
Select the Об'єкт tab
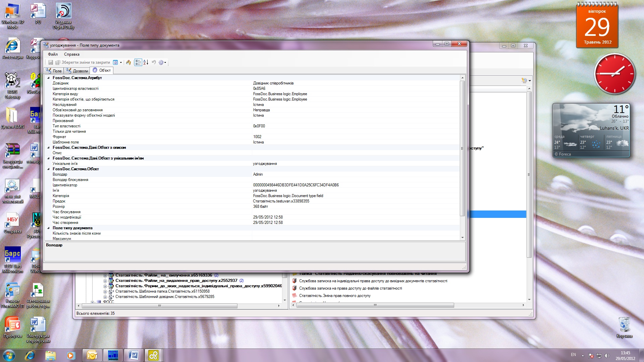click(102, 70)
